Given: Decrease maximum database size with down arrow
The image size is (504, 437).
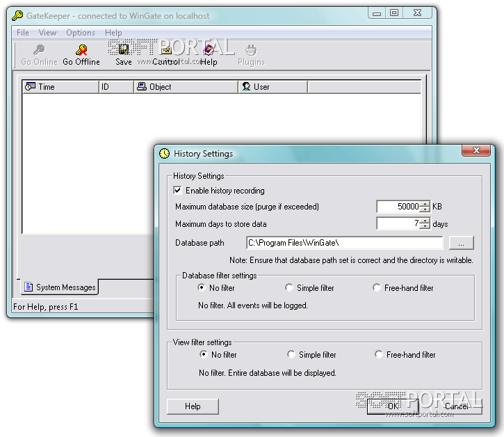Looking at the screenshot, I should pos(425,209).
